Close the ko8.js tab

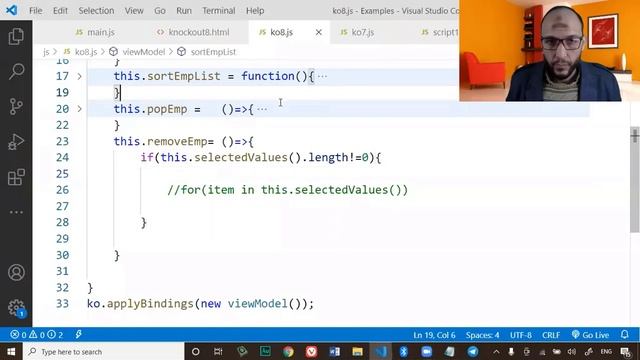tap(319, 32)
